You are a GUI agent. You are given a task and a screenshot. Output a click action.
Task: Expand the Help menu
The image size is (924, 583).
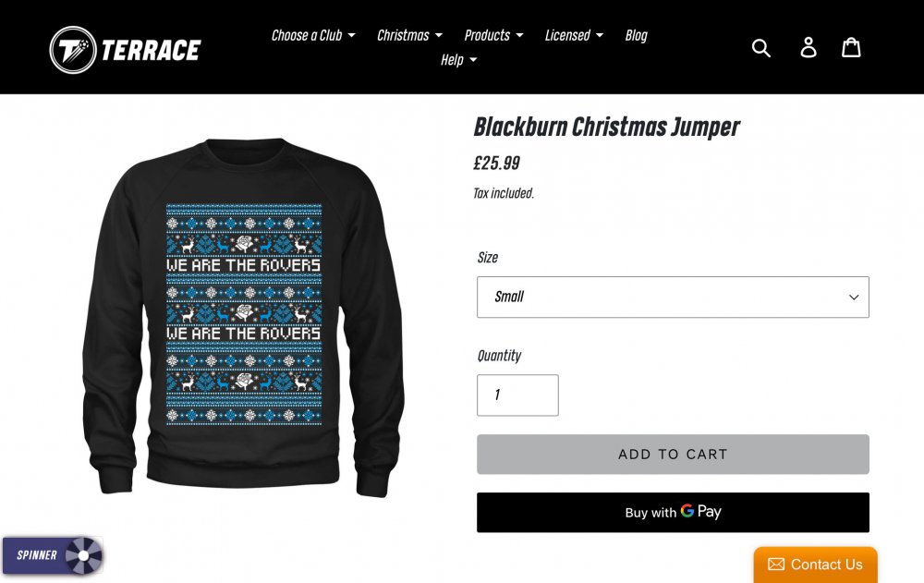tap(458, 60)
